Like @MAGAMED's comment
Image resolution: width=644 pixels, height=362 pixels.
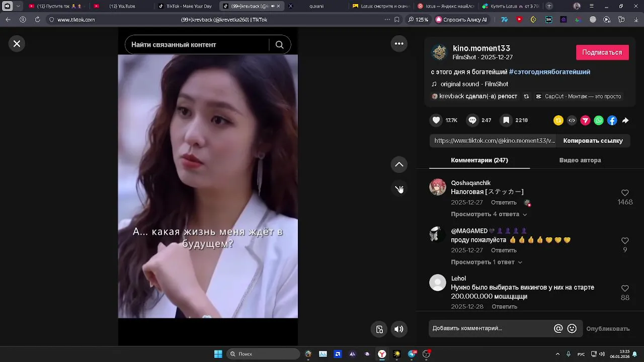point(625,240)
